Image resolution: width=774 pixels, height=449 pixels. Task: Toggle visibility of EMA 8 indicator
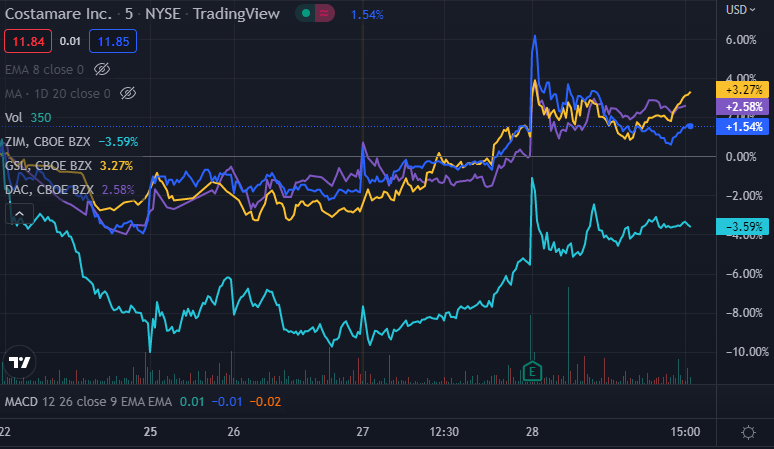pyautogui.click(x=102, y=69)
